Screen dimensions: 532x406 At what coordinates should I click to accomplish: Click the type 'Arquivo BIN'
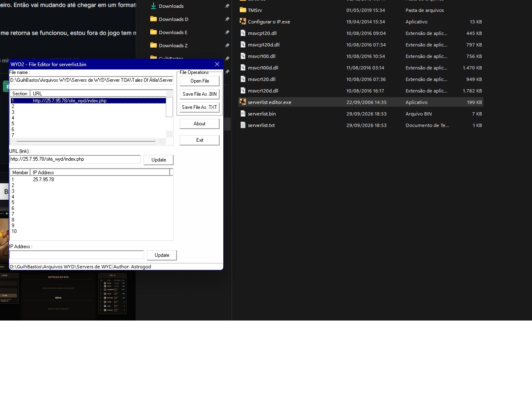[419, 114]
